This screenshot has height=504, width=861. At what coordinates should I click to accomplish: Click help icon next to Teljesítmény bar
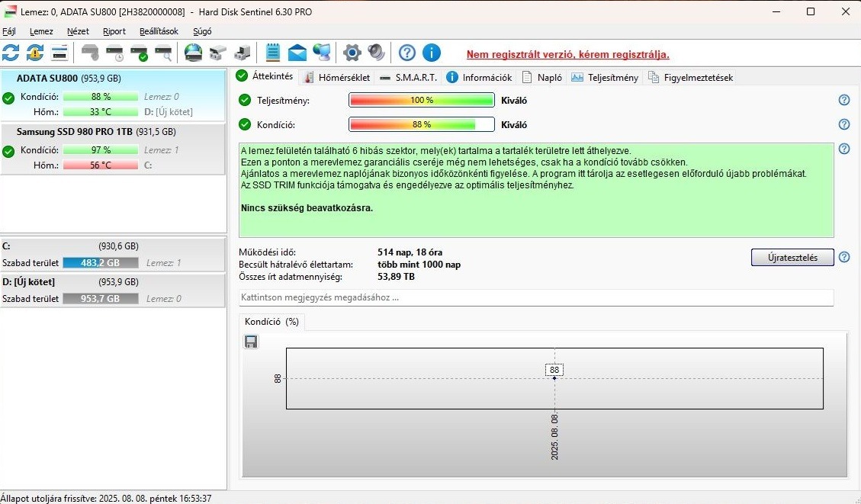pos(844,100)
